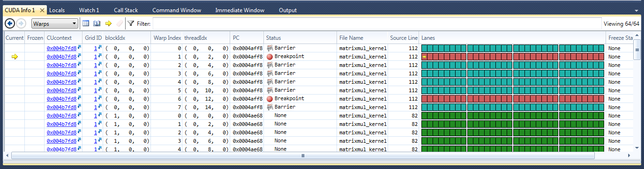Click the open book toolbar icon
The width and height of the screenshot is (644, 169).
click(97, 23)
